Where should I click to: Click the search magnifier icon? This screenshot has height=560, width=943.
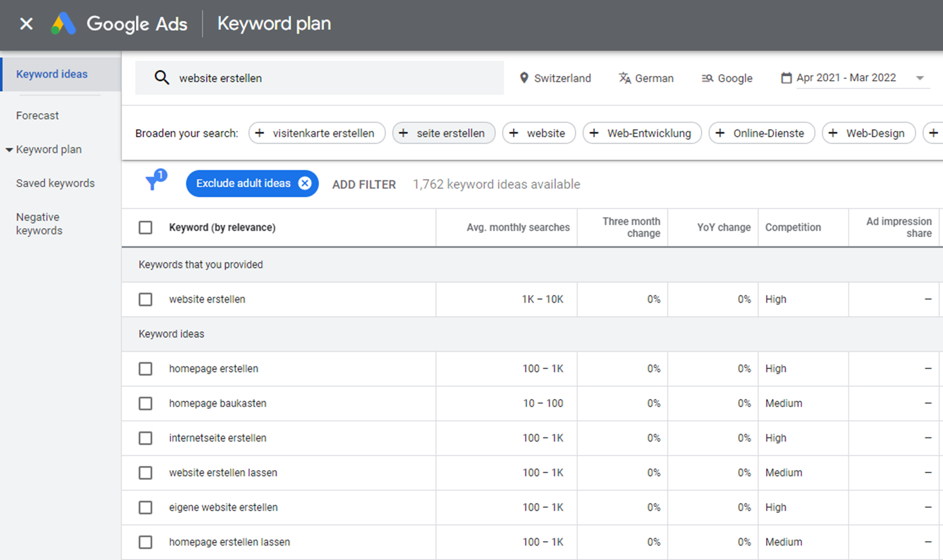[x=161, y=78]
